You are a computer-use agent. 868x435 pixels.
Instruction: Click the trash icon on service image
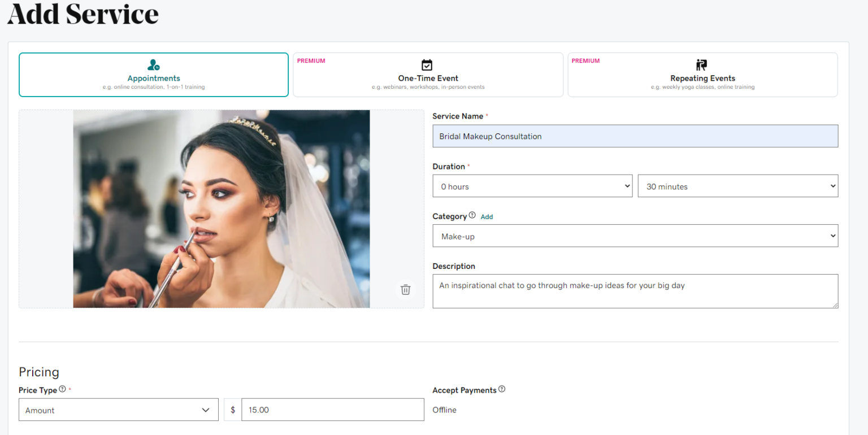pyautogui.click(x=405, y=289)
